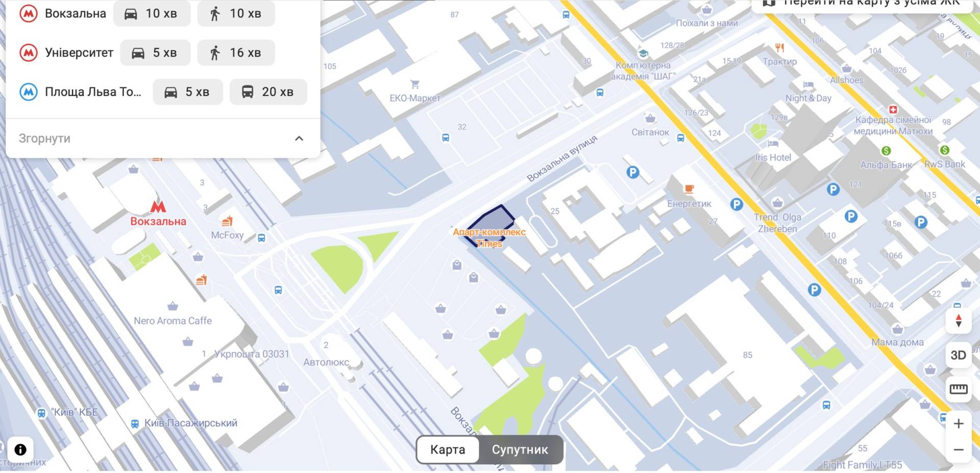The width and height of the screenshot is (980, 473).
Task: Zoom in on the map
Action: [958, 424]
